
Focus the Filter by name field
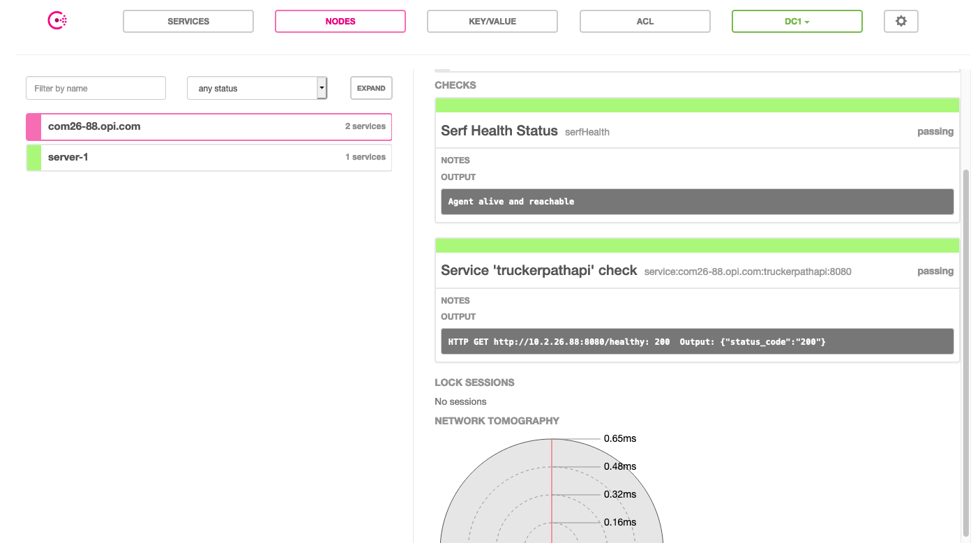coord(96,88)
